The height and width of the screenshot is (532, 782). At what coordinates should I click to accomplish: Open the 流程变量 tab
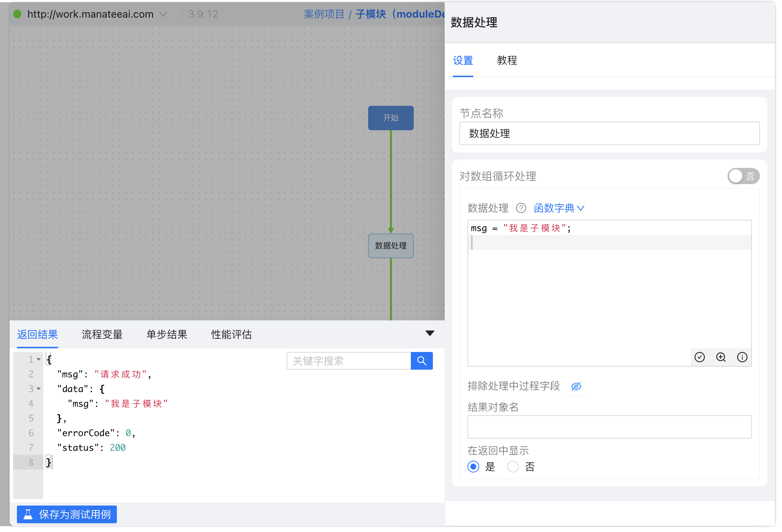coord(102,334)
